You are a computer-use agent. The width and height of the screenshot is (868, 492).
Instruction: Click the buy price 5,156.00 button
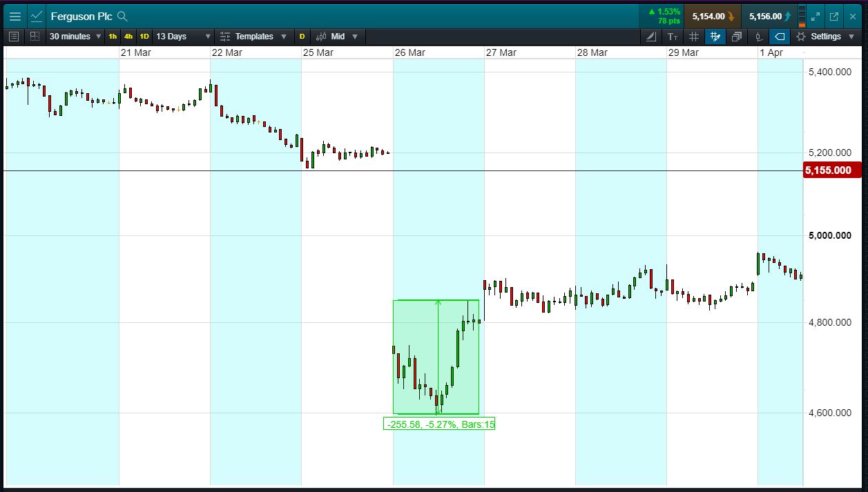click(769, 17)
